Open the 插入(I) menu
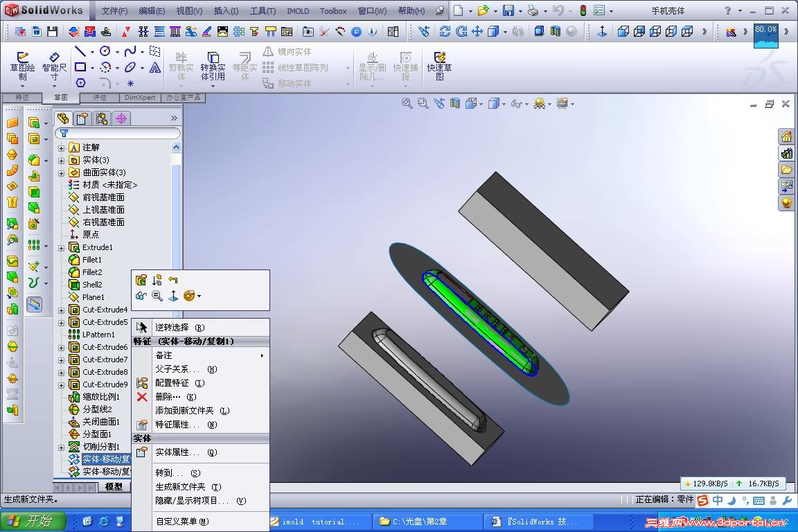This screenshot has width=798, height=532. click(226, 10)
